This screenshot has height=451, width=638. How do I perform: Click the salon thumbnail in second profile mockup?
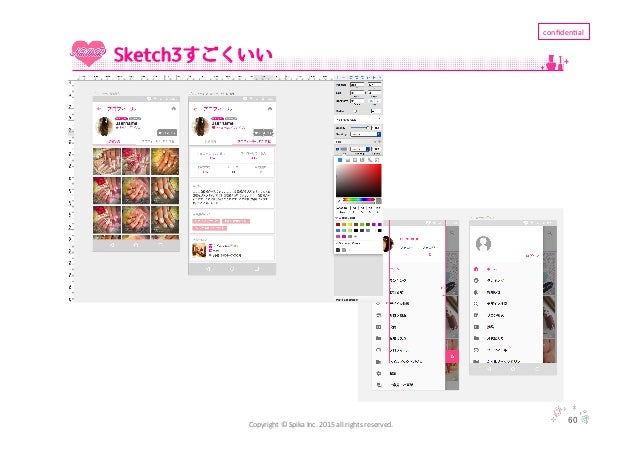tap(199, 250)
